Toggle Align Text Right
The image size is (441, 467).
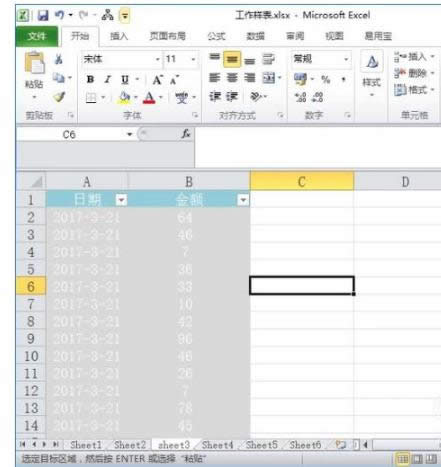[250, 78]
